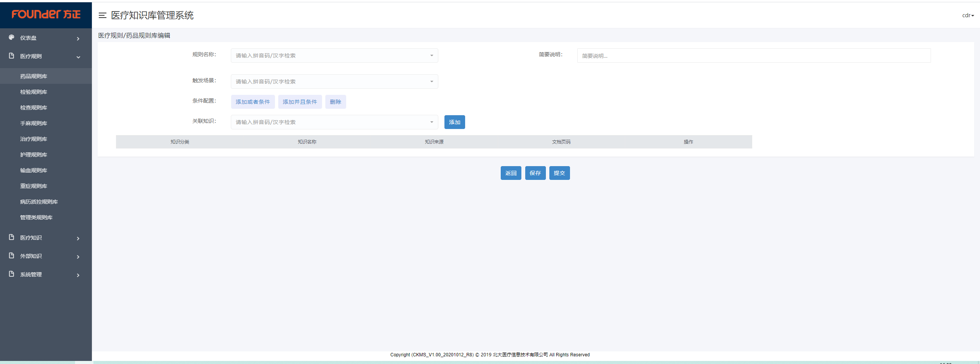Click the 操作 column header
The width and height of the screenshot is (980, 364).
[688, 142]
